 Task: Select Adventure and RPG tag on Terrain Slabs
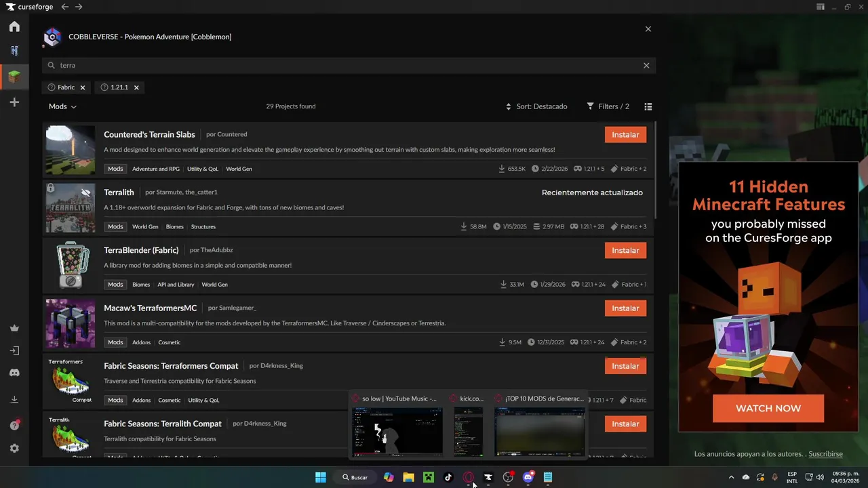coord(156,169)
